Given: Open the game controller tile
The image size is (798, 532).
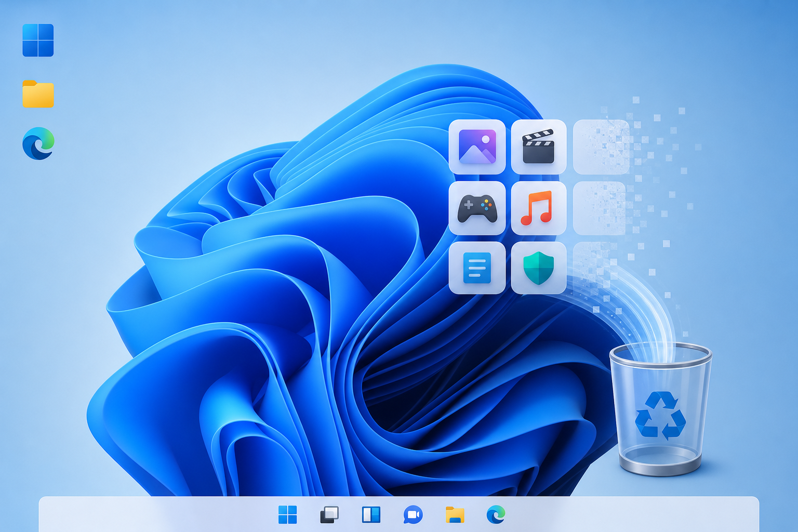Looking at the screenshot, I should [477, 208].
